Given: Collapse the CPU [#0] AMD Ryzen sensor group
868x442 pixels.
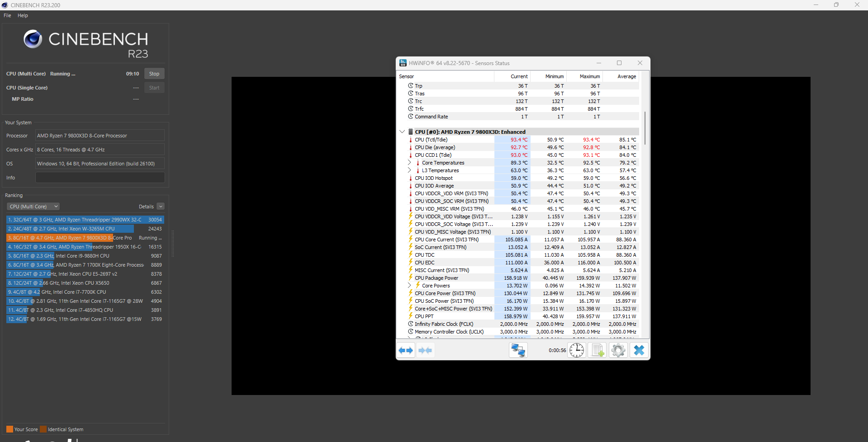Looking at the screenshot, I should 402,132.
